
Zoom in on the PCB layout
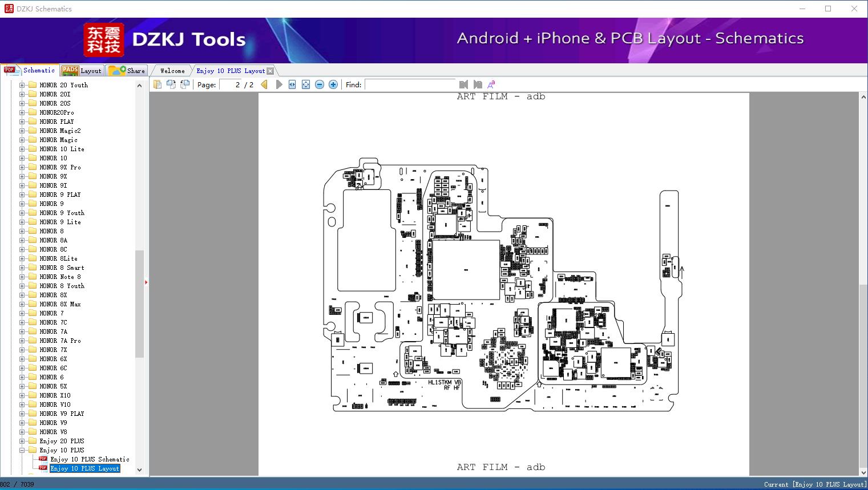pos(333,84)
